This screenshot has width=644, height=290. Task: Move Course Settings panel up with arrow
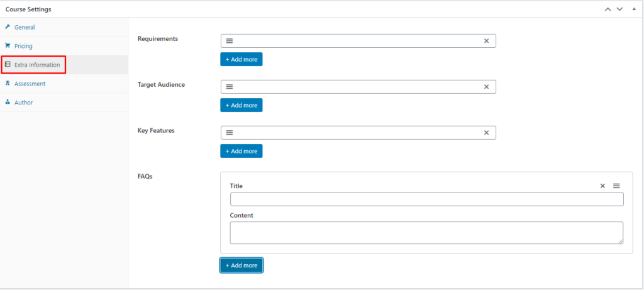tap(608, 9)
